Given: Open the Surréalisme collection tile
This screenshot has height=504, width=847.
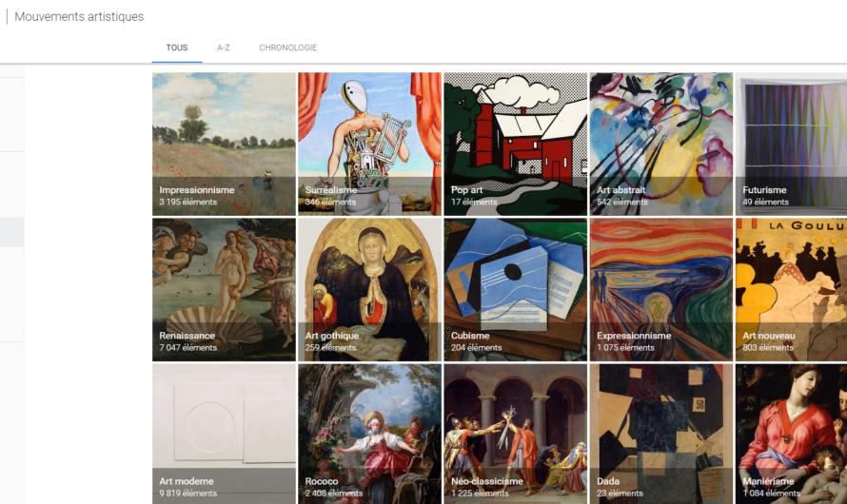Looking at the screenshot, I should (x=369, y=145).
